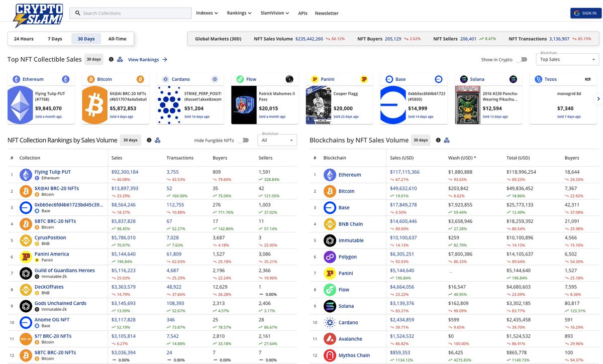Click the Wash (USD) column header

click(462, 158)
